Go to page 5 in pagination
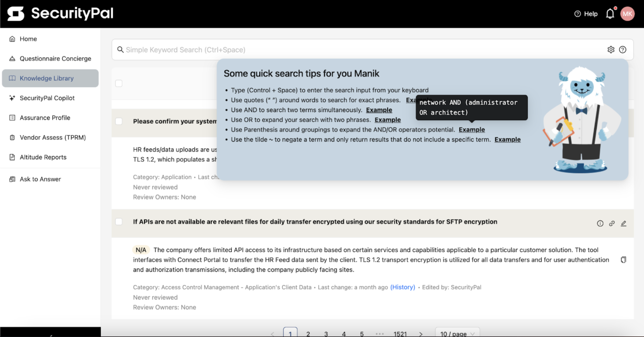 point(362,334)
